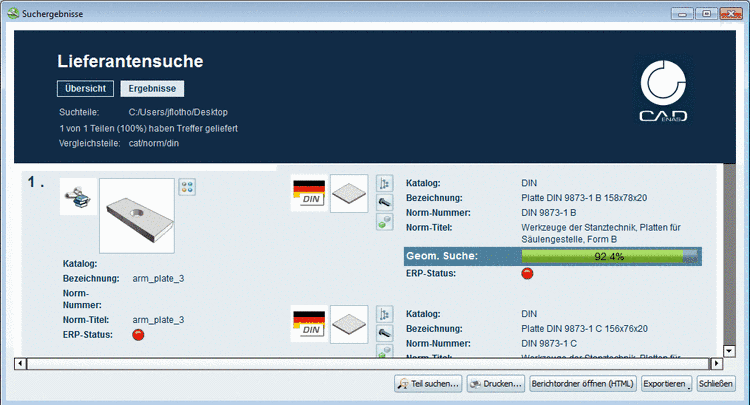Click the green sphere icon for DIN 9873-1 B row
The image size is (750, 405).
tap(385, 222)
